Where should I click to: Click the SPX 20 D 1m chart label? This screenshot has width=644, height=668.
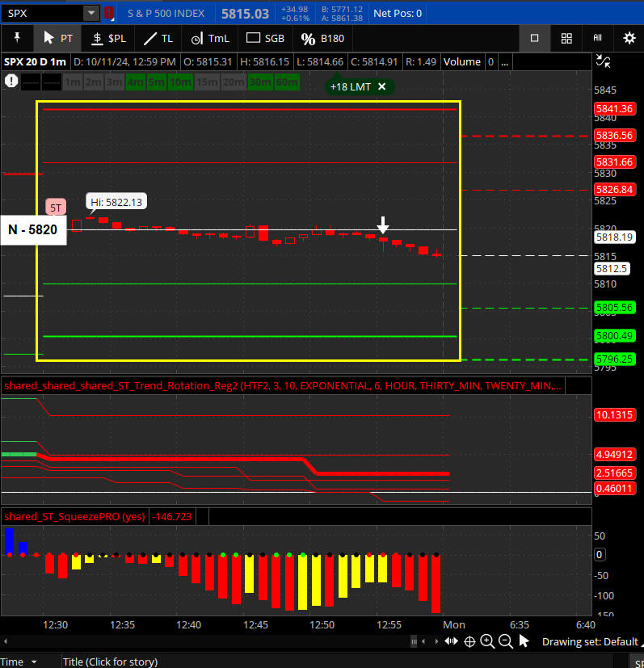click(35, 61)
